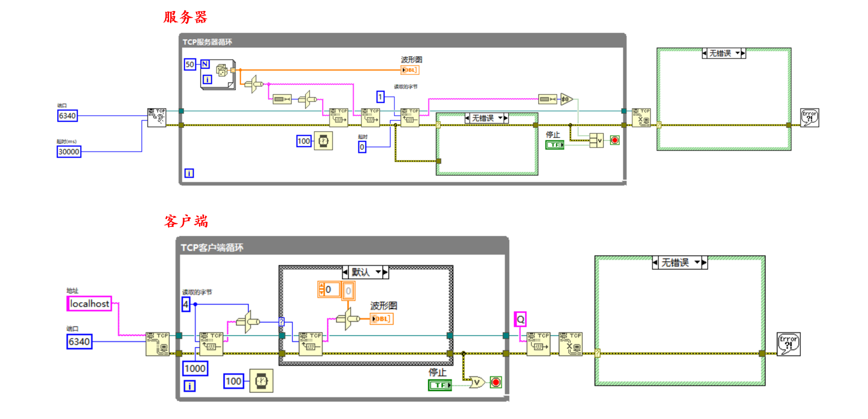Screen dimensions: 868x419
Task: Click the client wait constant 100
Action: [x=233, y=381]
